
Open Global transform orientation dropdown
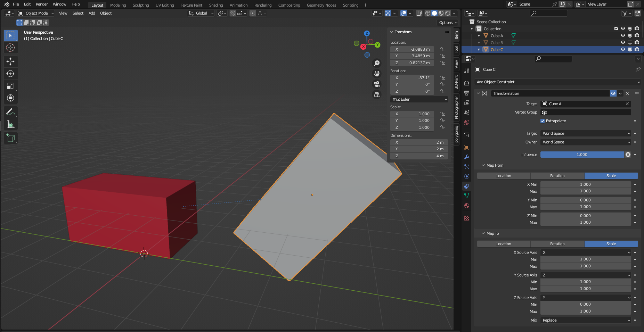click(x=201, y=13)
